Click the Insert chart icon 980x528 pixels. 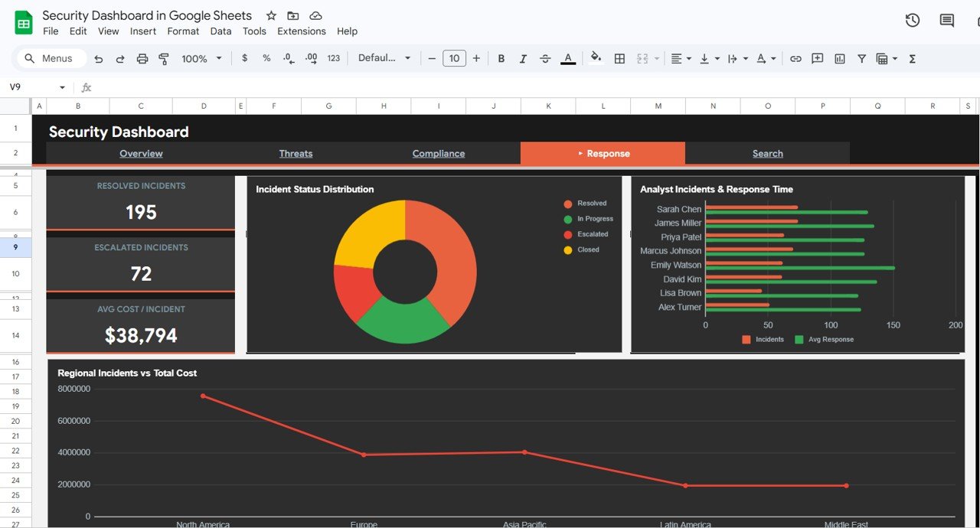click(x=840, y=59)
